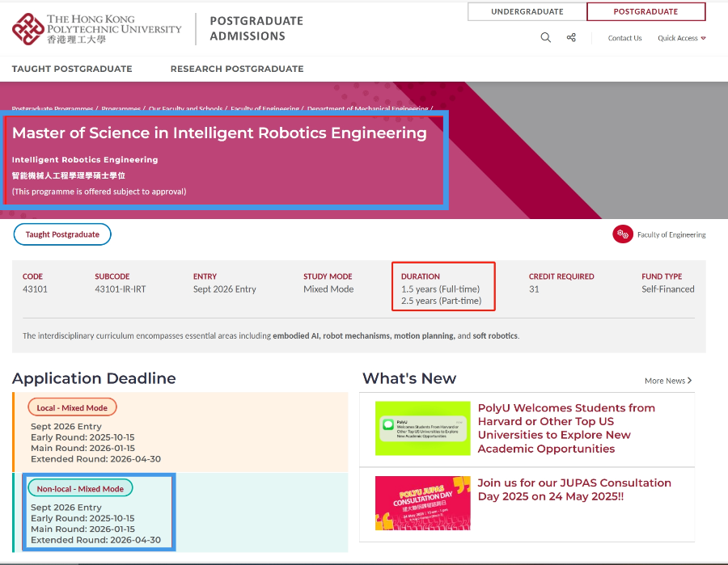The image size is (728, 565).
Task: Open the search magnifier icon
Action: pyautogui.click(x=545, y=37)
